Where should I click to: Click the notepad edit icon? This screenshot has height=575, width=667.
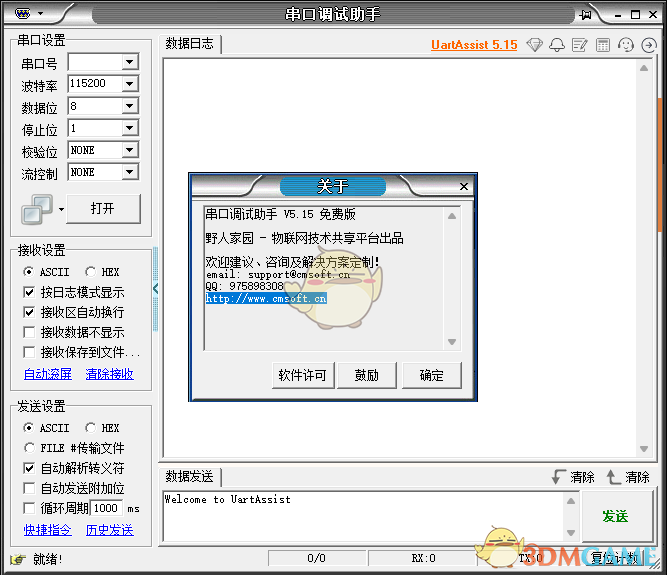tap(580, 45)
